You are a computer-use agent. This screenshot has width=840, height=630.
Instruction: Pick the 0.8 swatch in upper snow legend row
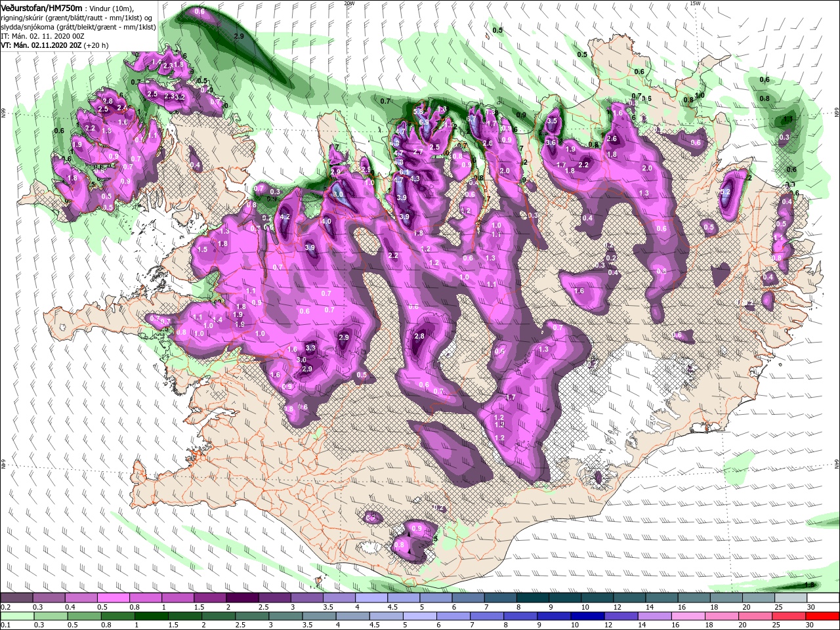tap(145, 598)
